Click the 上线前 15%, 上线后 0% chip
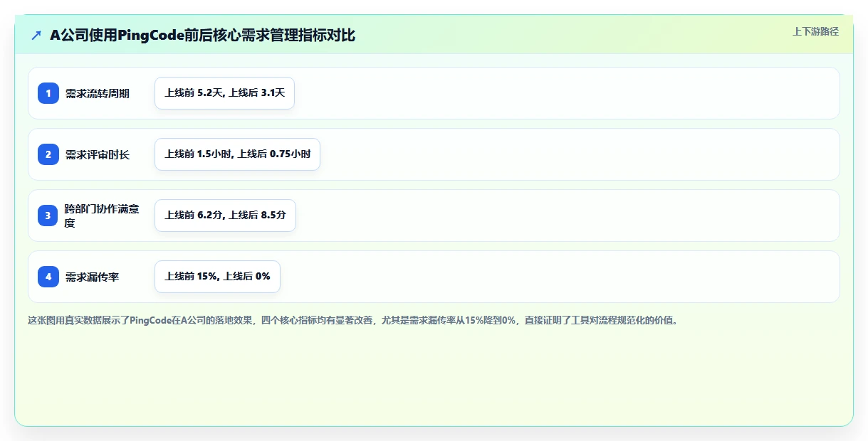 tap(217, 277)
